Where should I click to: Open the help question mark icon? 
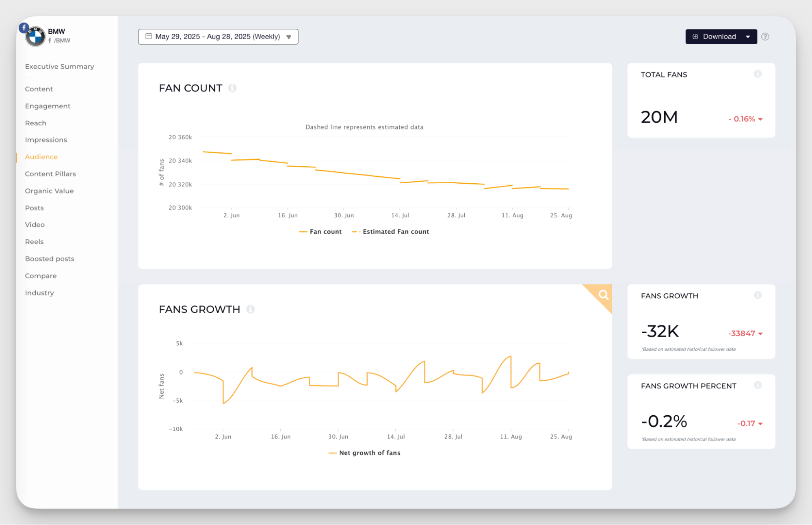[x=765, y=37]
